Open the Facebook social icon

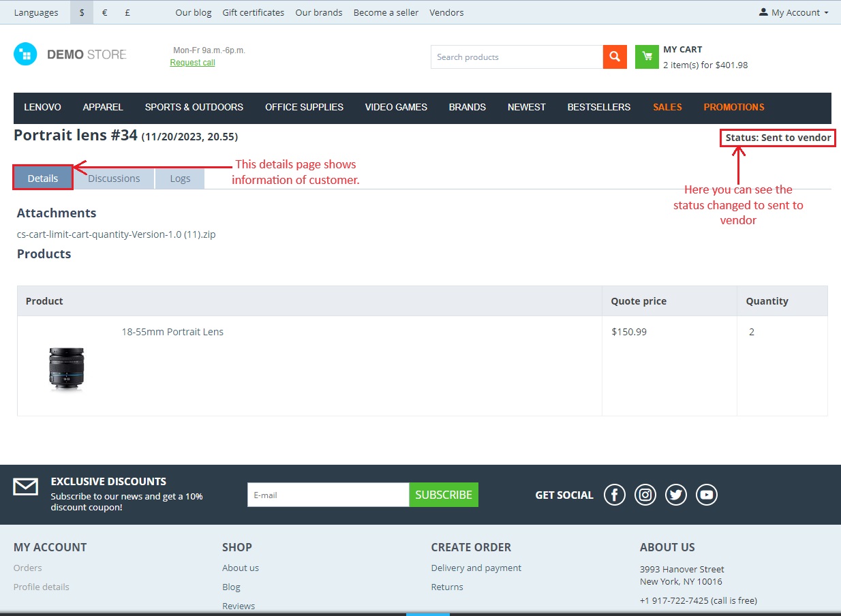[x=614, y=495]
